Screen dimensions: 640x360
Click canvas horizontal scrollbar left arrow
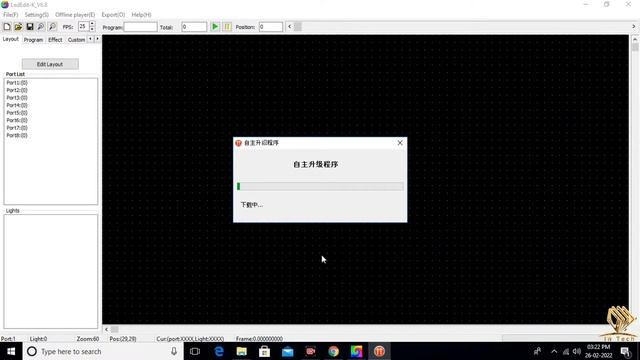pos(107,329)
